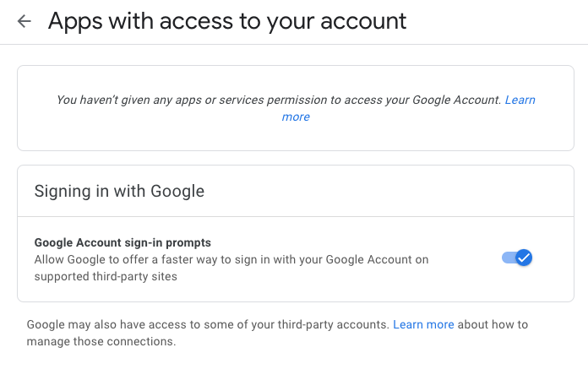
Task: Click the word 'account' in the page title
Action: [365, 21]
